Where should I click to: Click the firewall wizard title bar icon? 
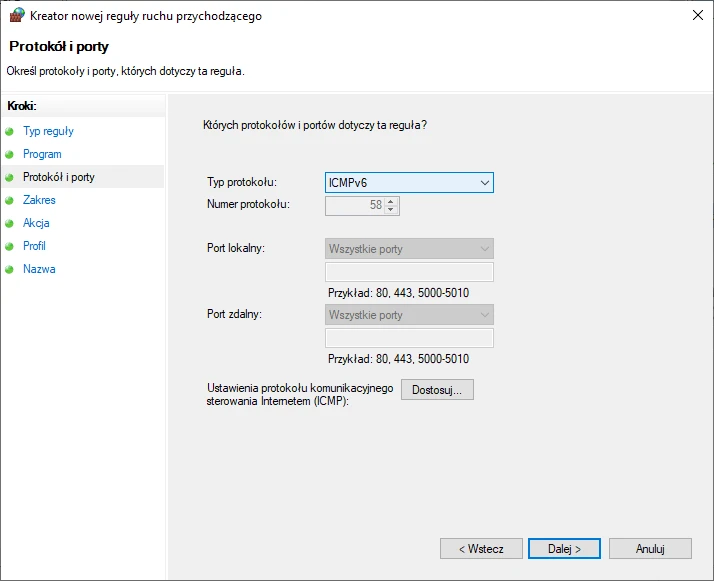17,15
